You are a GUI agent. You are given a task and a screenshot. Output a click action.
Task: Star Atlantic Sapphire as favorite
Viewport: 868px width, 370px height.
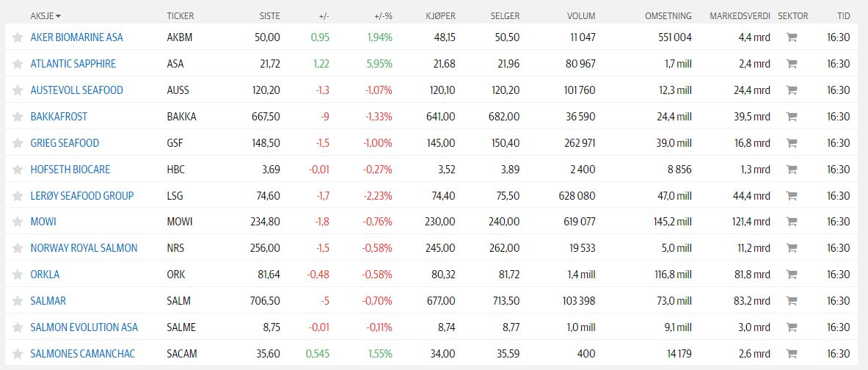(18, 64)
